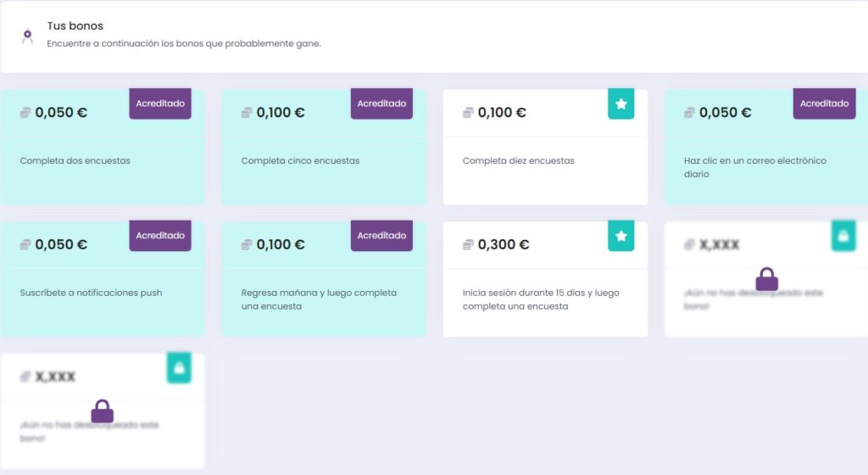Screen dimensions: 868x475
Task: Click the 0,100 € amount on 'Completa cinco encuestas'
Action: [x=280, y=112]
